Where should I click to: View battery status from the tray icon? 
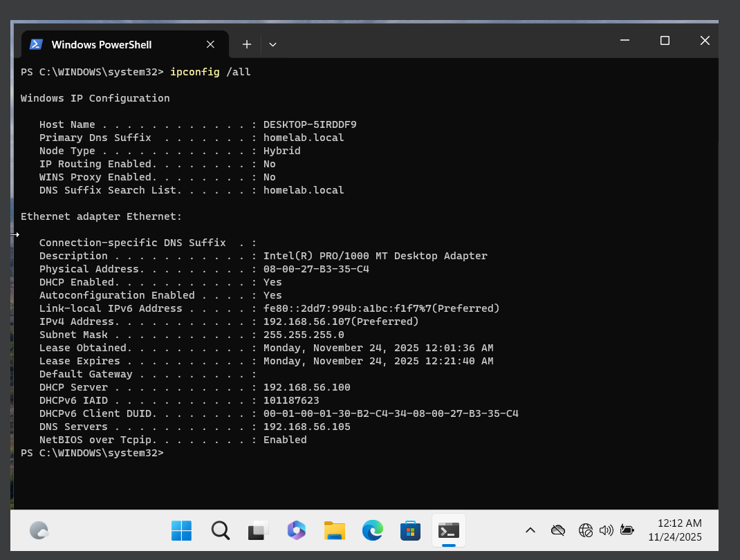click(627, 530)
